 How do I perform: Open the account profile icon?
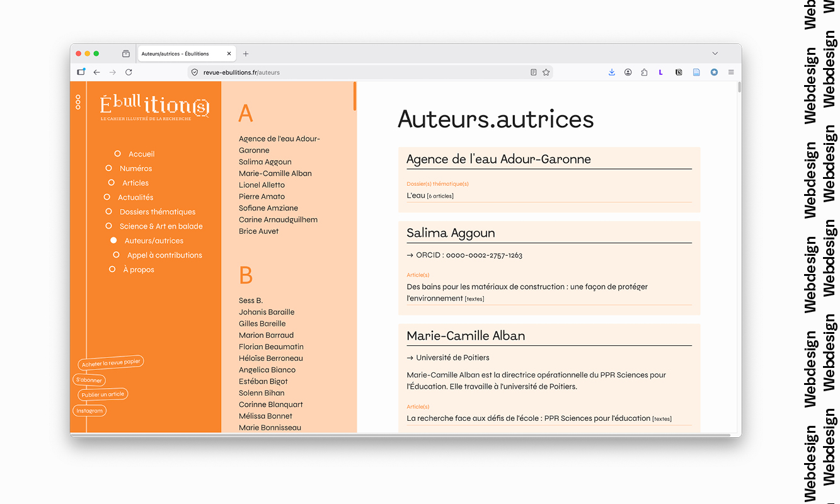628,72
